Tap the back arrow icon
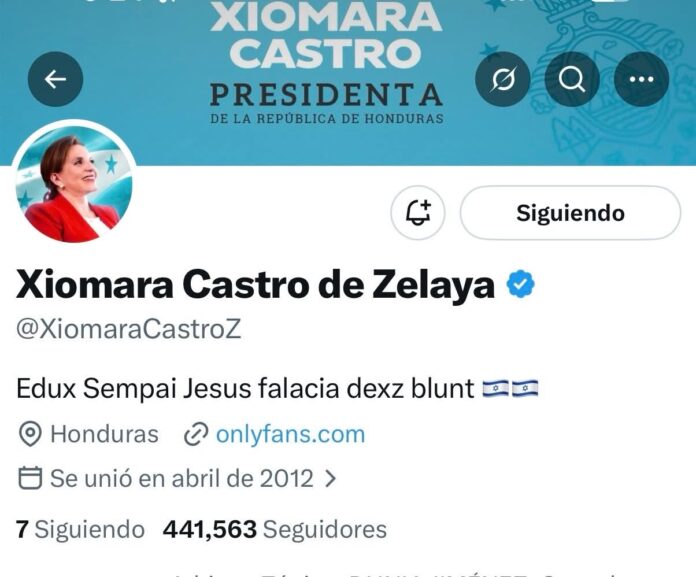The height and width of the screenshot is (577, 696). tap(55, 79)
